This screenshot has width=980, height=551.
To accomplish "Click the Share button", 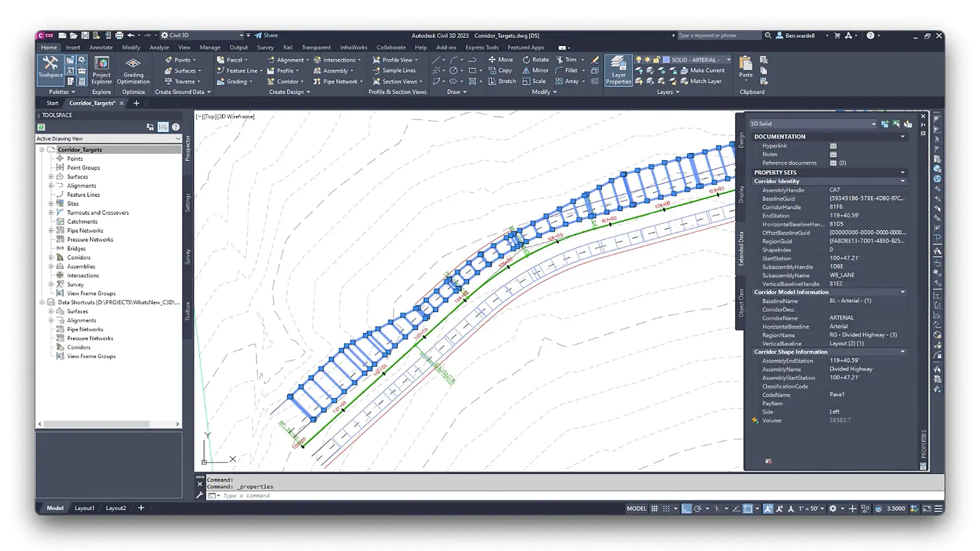I will [266, 36].
